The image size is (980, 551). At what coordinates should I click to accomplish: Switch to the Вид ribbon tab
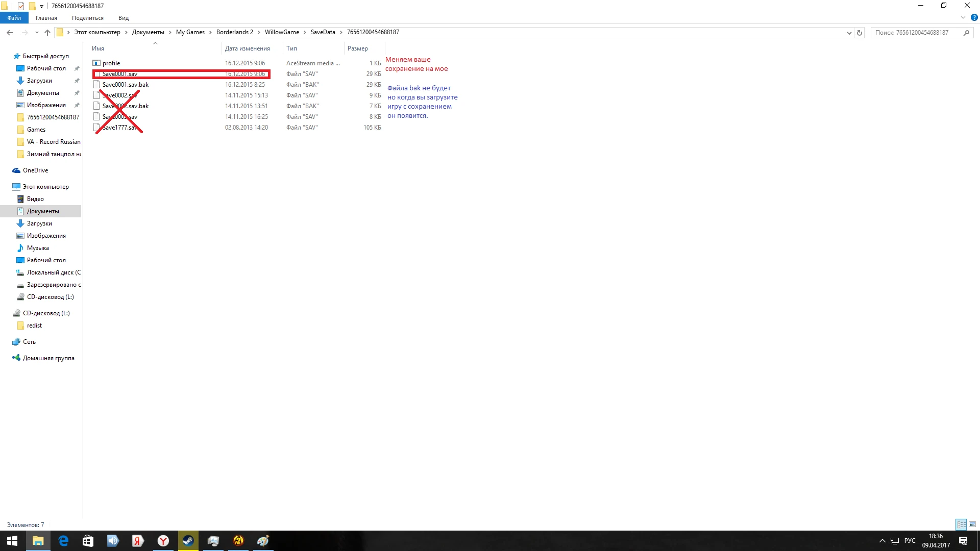click(124, 18)
